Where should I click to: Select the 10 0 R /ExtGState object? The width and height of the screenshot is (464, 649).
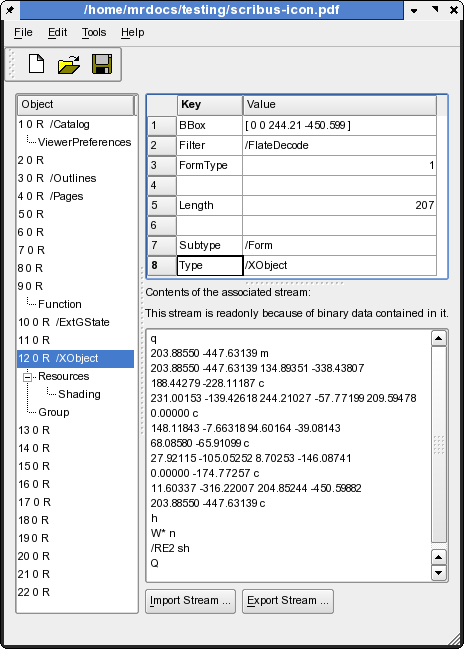click(64, 322)
